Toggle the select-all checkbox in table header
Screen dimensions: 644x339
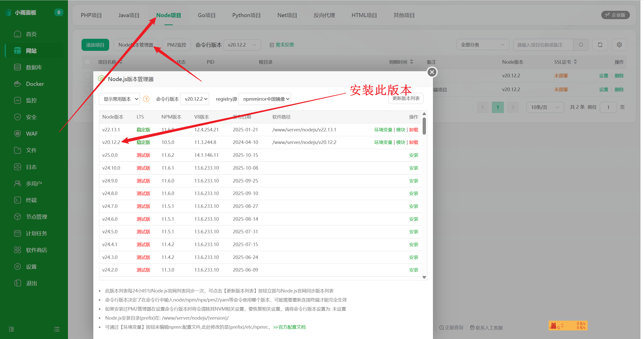click(x=88, y=62)
